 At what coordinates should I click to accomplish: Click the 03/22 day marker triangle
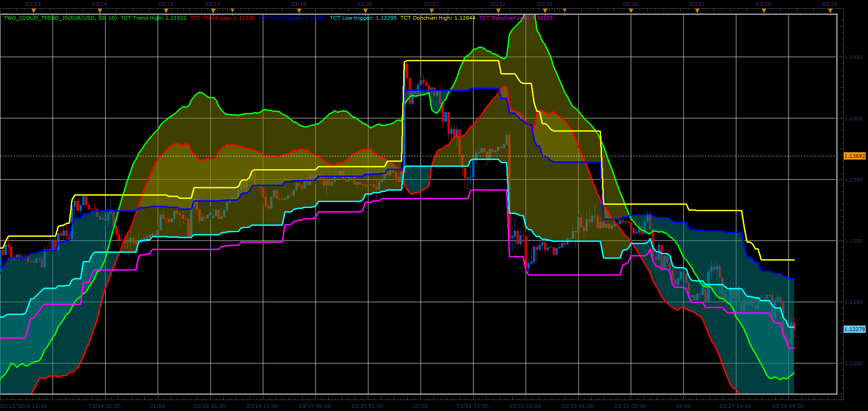pyautogui.click(x=498, y=11)
